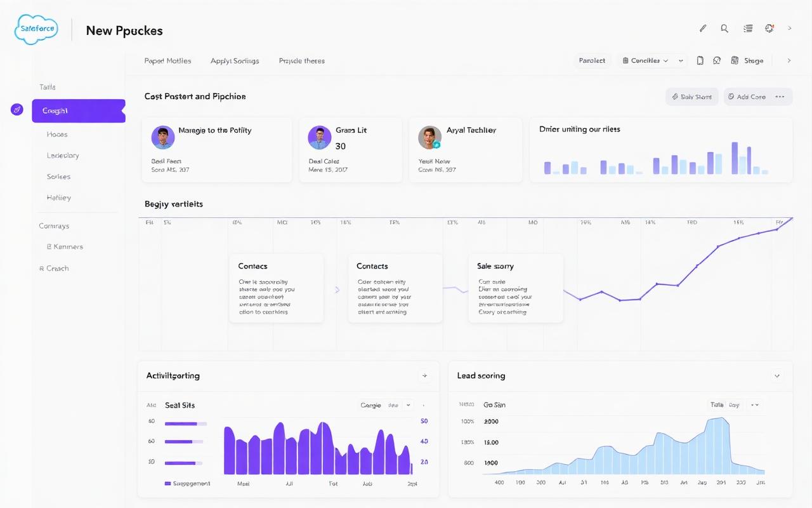Image resolution: width=812 pixels, height=508 pixels.
Task: Open Sorlkes in the sidebar
Action: (x=58, y=177)
